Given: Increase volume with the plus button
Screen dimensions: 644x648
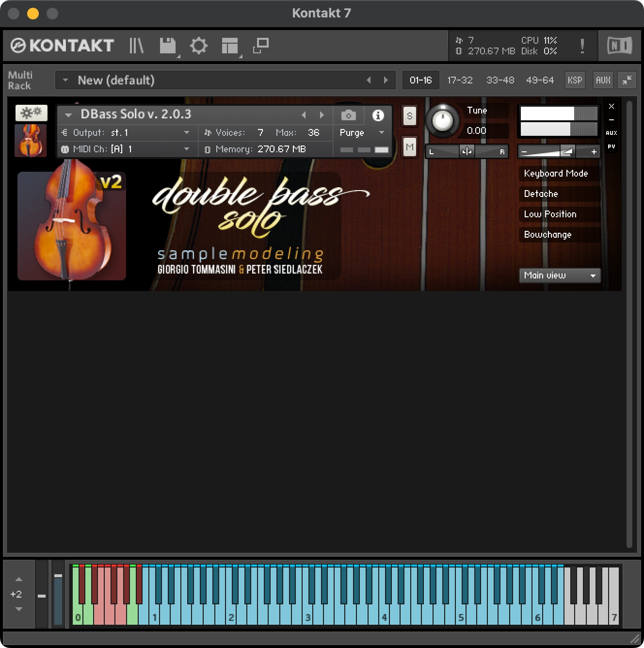Looking at the screenshot, I should tap(594, 152).
